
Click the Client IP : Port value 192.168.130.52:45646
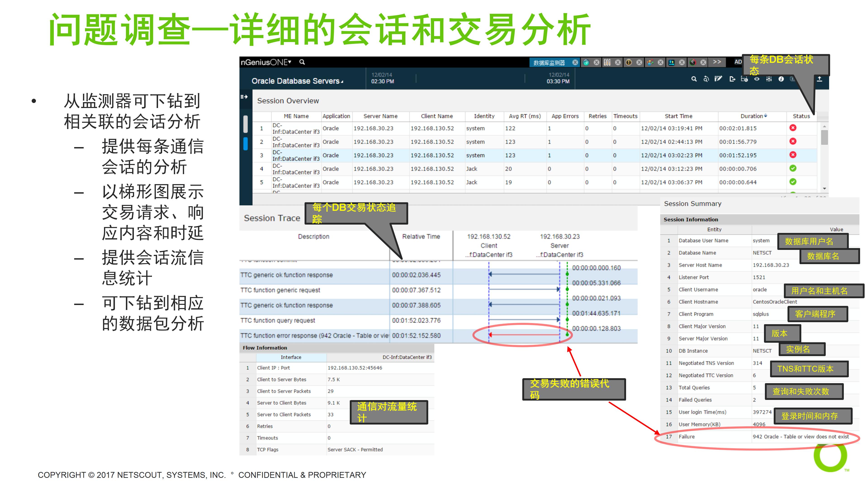(x=355, y=368)
